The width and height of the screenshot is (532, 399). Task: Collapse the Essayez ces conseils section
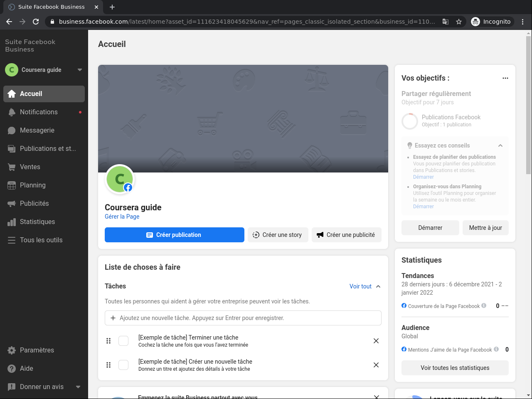(500, 145)
